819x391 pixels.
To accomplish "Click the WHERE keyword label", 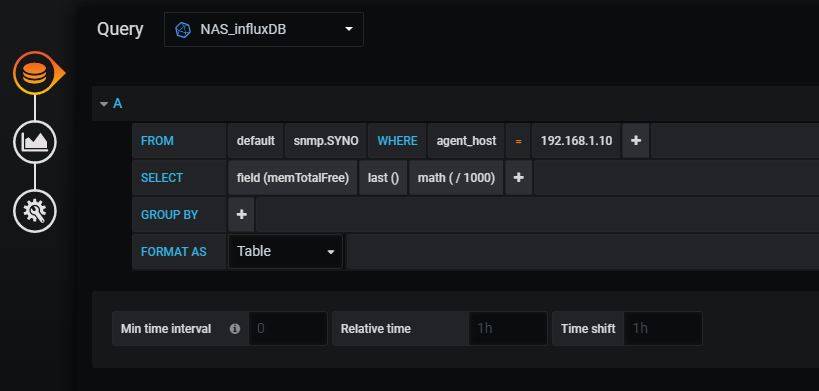I will coord(397,141).
